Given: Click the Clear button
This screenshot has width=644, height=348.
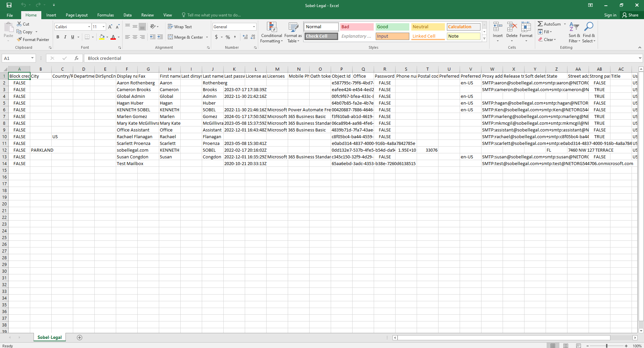Looking at the screenshot, I should coord(547,39).
